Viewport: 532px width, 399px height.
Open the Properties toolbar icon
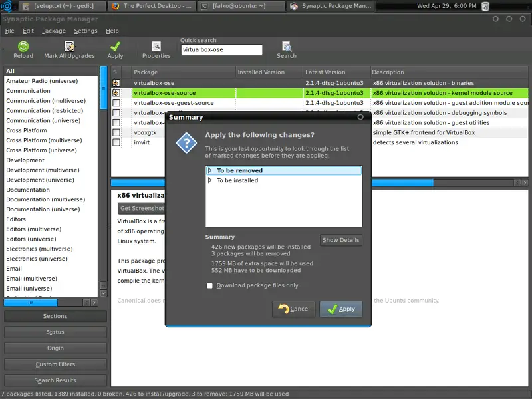pos(156,47)
